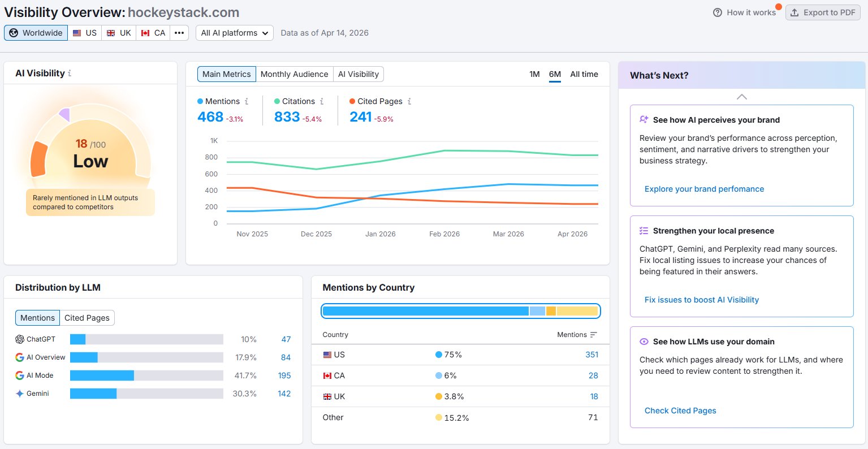
Task: Open the Mentions metric info icon
Action: pyautogui.click(x=247, y=101)
